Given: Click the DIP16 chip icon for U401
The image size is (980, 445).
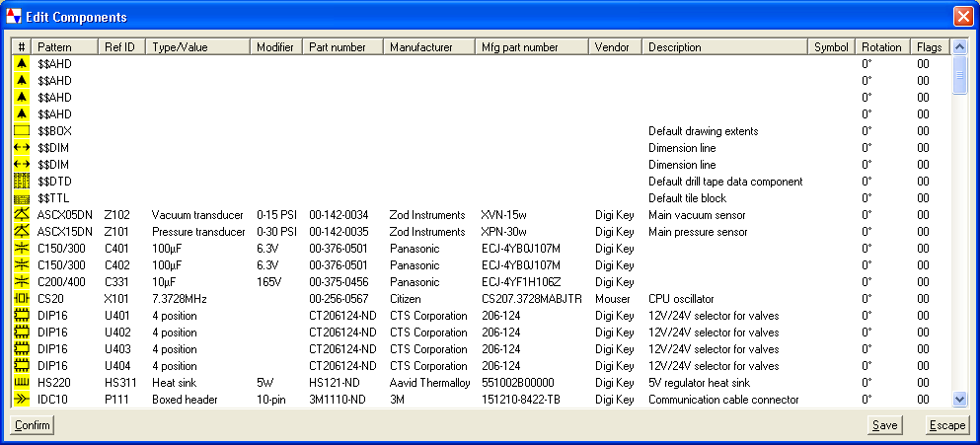Looking at the screenshot, I should point(22,316).
